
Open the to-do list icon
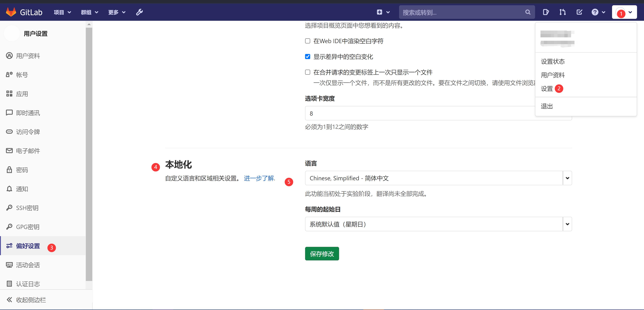[x=579, y=12]
